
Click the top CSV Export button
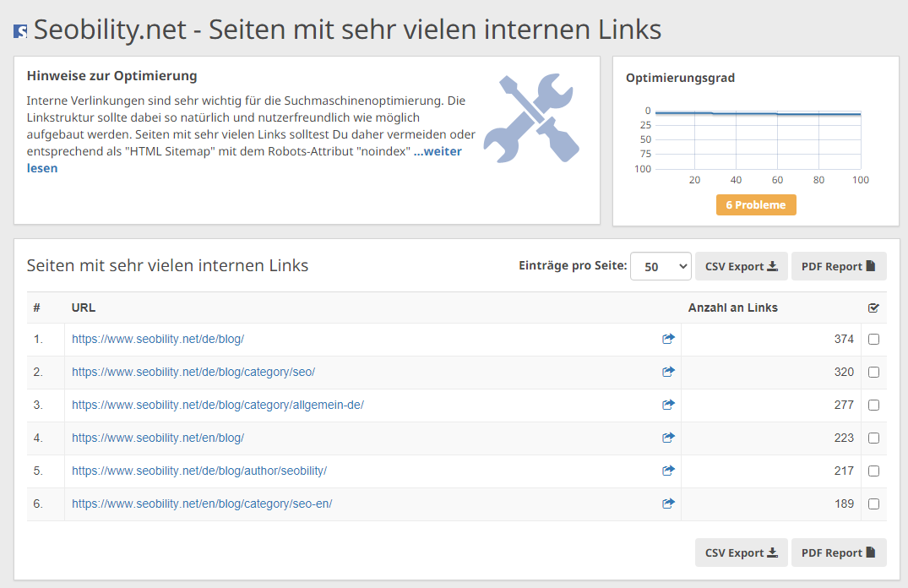click(x=742, y=266)
